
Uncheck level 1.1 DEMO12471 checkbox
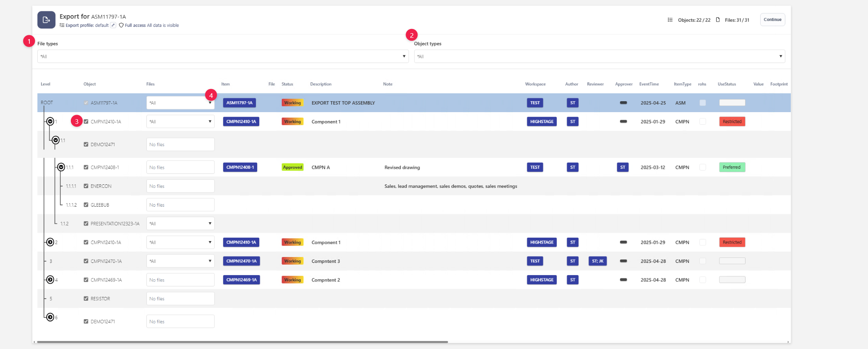coord(86,144)
